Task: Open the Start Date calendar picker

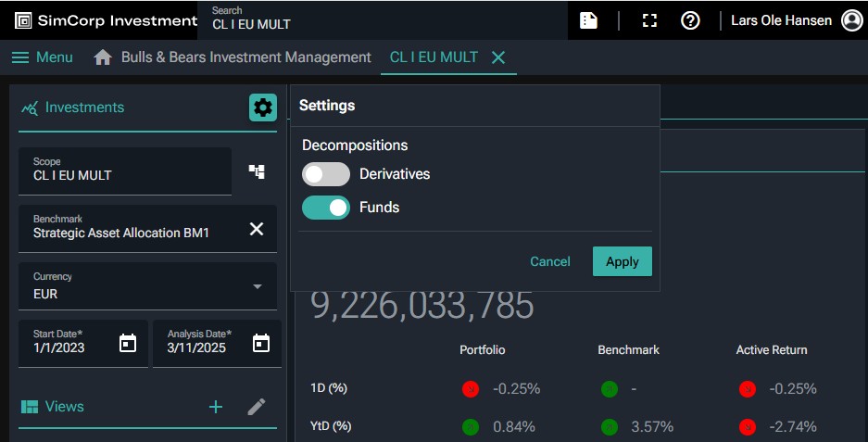Action: pos(128,344)
